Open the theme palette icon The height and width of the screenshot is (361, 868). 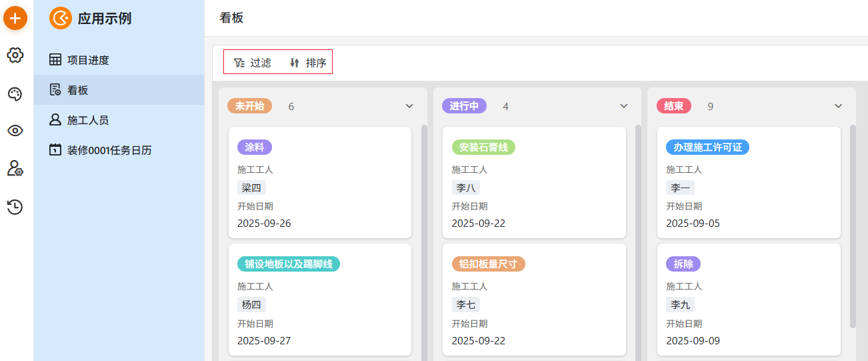[15, 94]
